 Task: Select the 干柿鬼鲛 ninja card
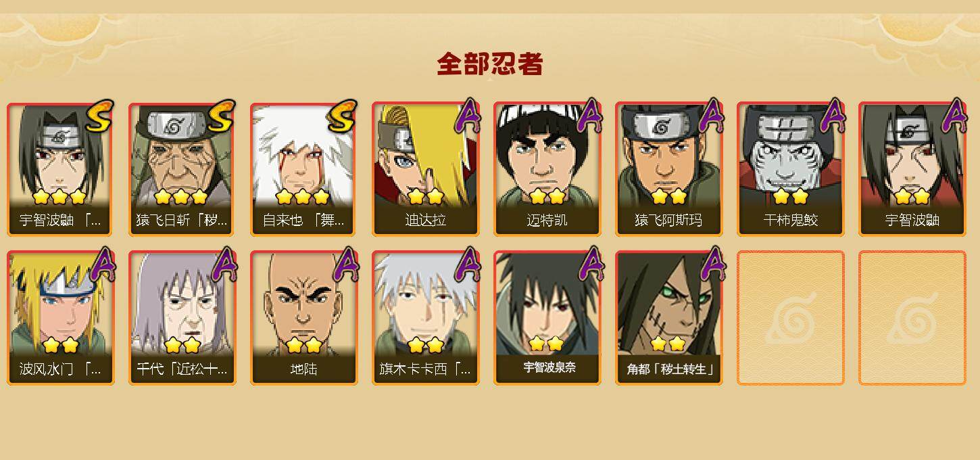tap(791, 169)
